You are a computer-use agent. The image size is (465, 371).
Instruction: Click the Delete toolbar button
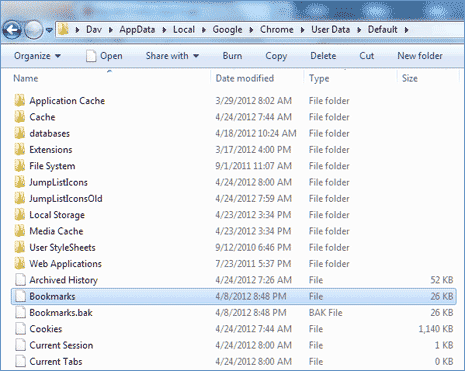coord(323,56)
